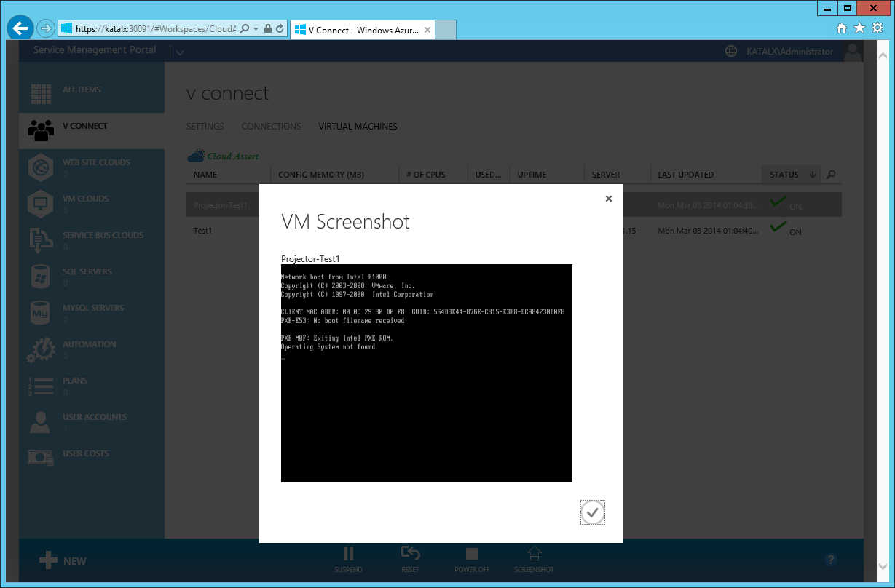Open User Costs in the sidebar
The height and width of the screenshot is (588, 895).
92,458
